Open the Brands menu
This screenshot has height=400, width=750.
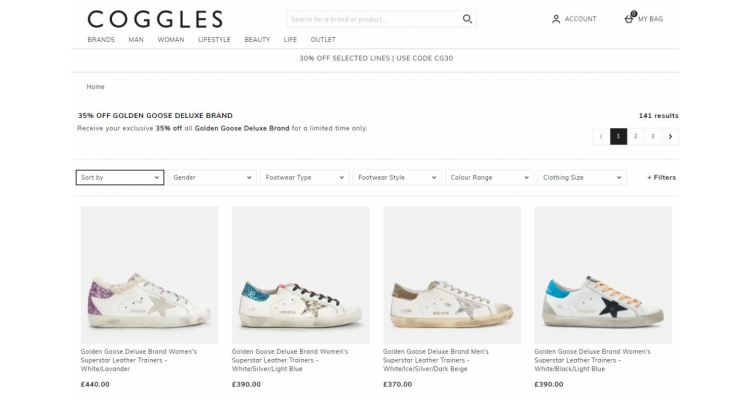point(101,40)
